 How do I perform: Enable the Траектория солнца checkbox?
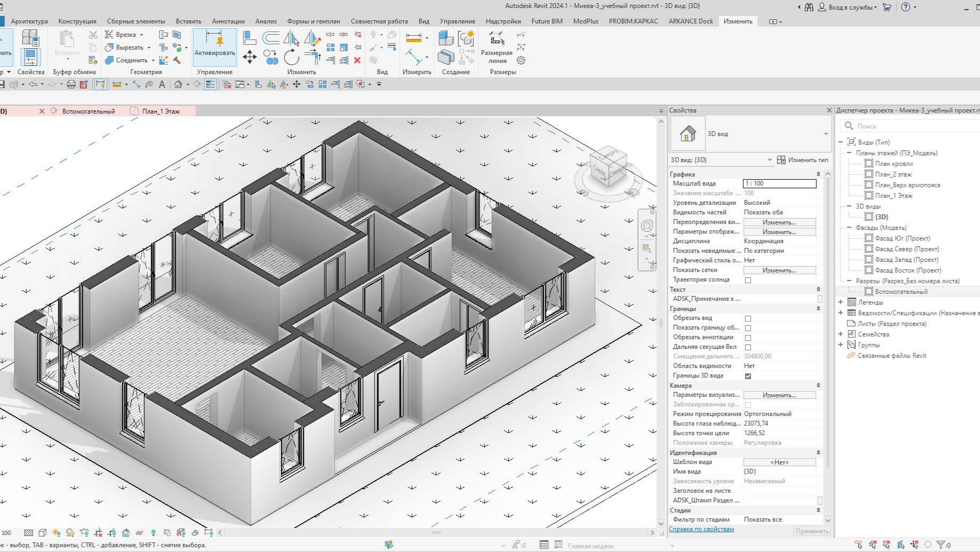point(748,279)
